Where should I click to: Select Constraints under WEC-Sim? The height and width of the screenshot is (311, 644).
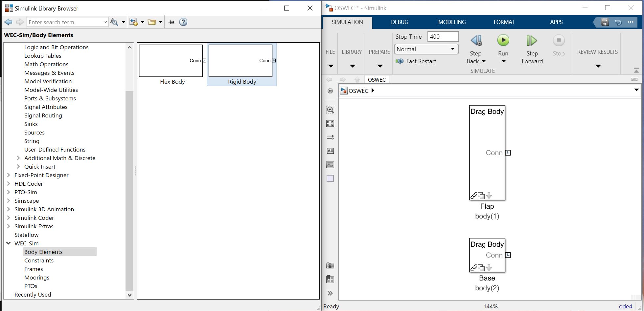(39, 260)
